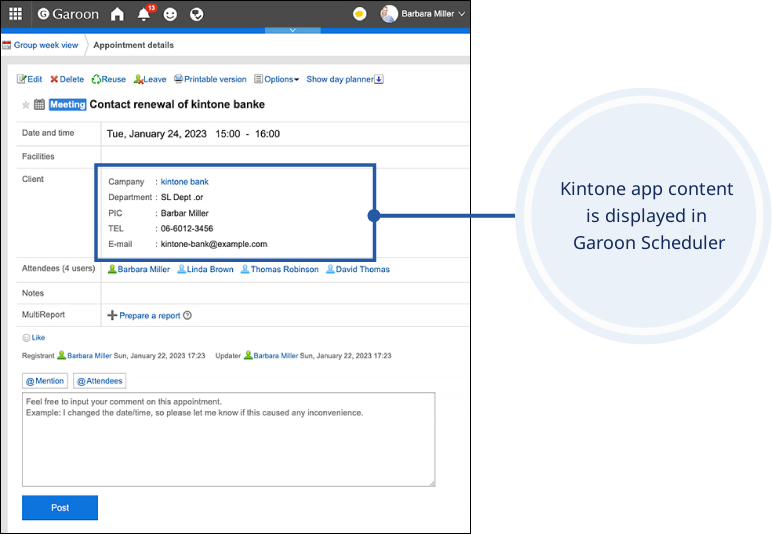Open Updater Barbara Miller's profile
Image resolution: width=772 pixels, height=534 pixels.
pyautogui.click(x=276, y=355)
